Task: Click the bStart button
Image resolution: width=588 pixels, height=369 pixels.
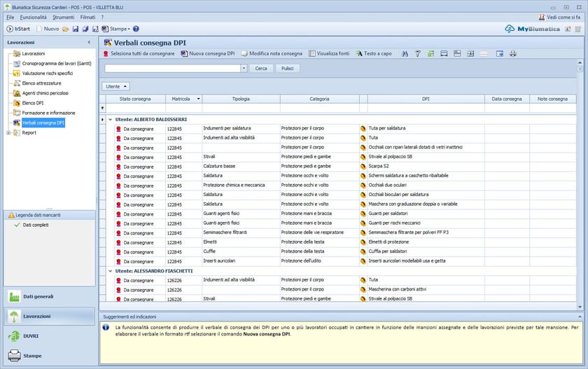Action: point(19,29)
